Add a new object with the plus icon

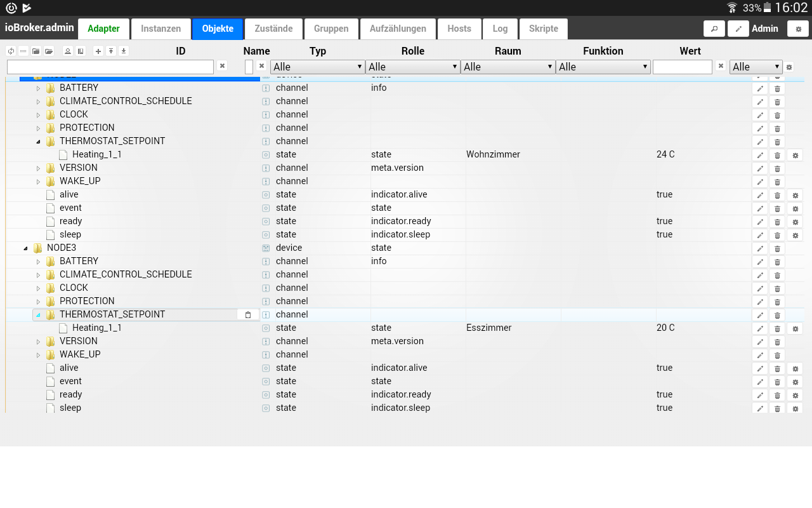[x=98, y=51]
